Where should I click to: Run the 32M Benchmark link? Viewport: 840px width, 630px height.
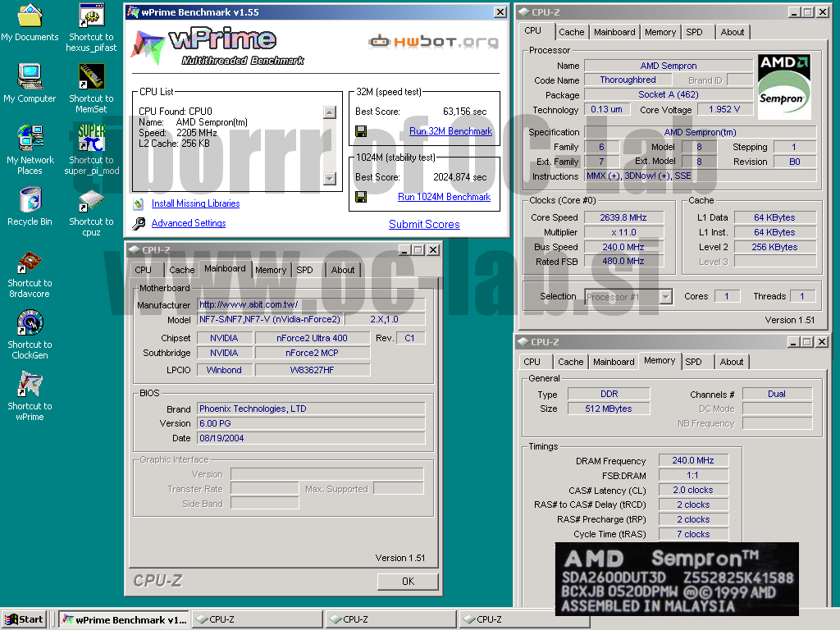click(x=450, y=131)
